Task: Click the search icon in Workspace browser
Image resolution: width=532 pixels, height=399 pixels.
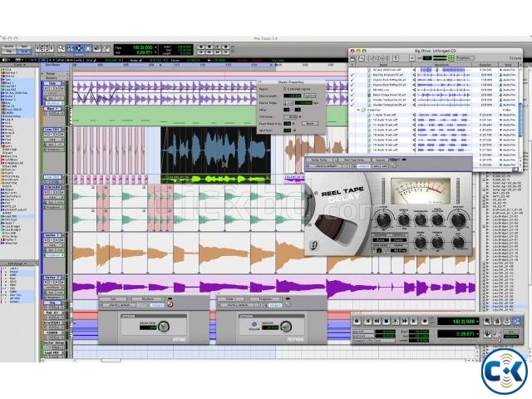Action: (x=362, y=58)
